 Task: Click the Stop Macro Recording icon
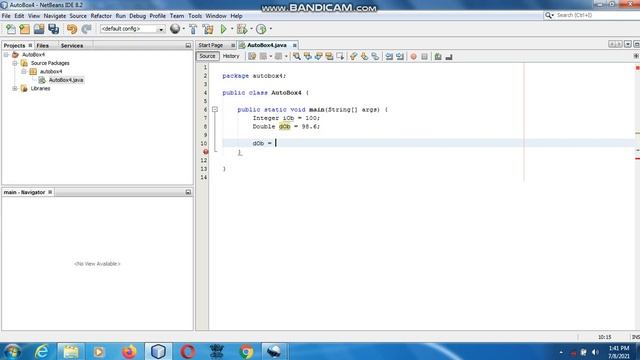point(424,57)
